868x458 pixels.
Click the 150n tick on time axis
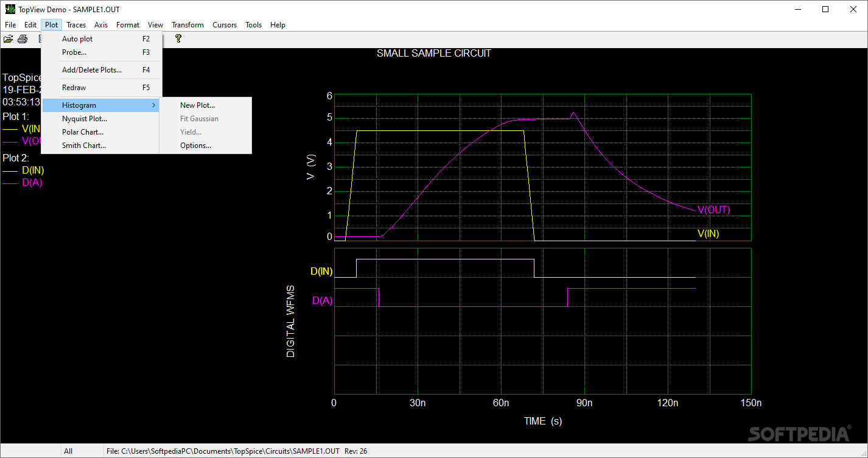[x=751, y=403]
